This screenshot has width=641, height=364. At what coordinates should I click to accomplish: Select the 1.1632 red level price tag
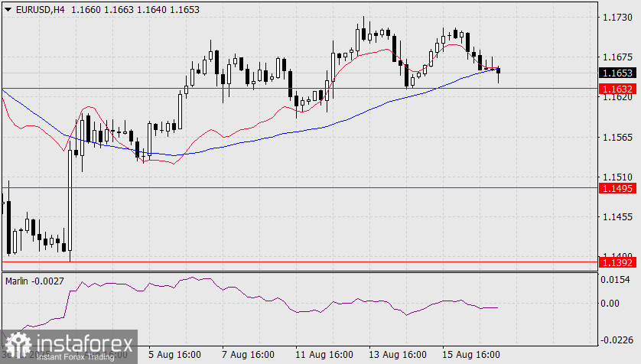618,89
